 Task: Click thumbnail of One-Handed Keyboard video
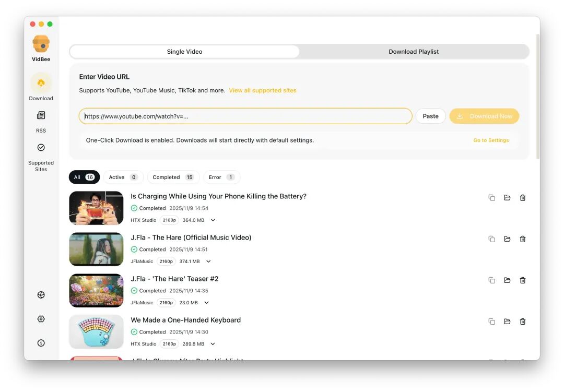96,331
